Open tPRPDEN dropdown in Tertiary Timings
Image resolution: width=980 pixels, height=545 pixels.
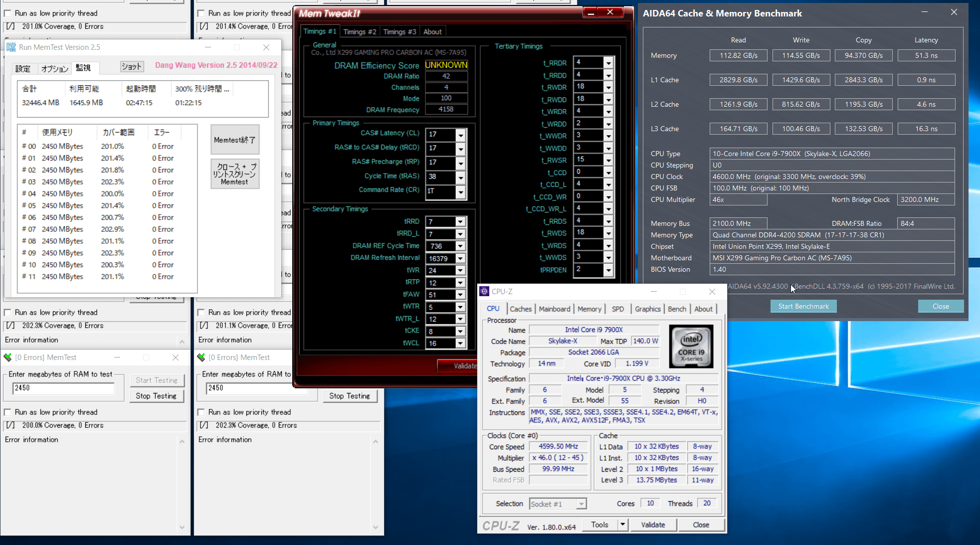[608, 270]
